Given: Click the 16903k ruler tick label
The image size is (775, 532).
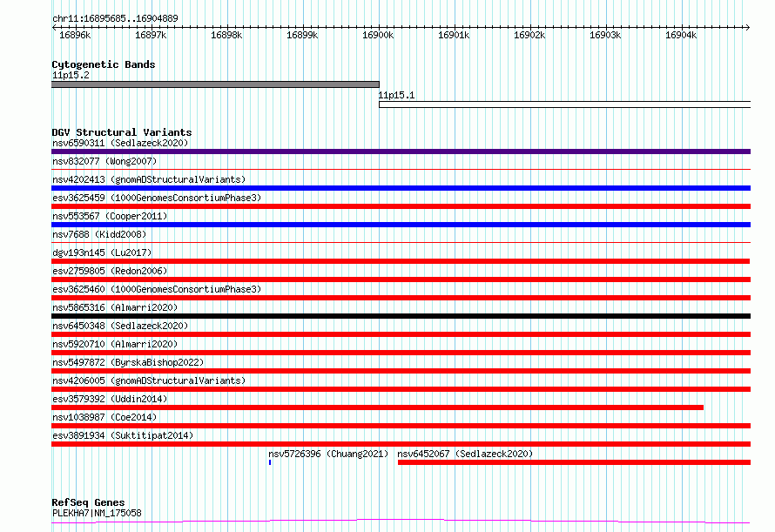Looking at the screenshot, I should pyautogui.click(x=605, y=35).
